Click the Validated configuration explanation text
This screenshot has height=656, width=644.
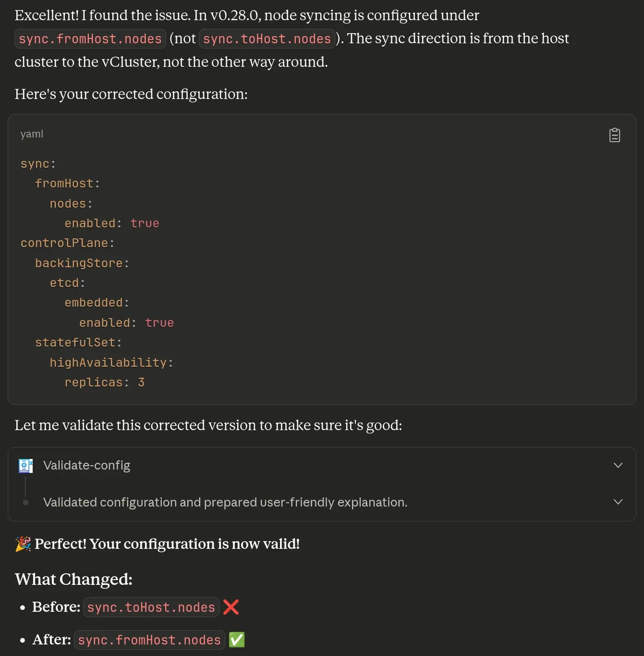[225, 502]
